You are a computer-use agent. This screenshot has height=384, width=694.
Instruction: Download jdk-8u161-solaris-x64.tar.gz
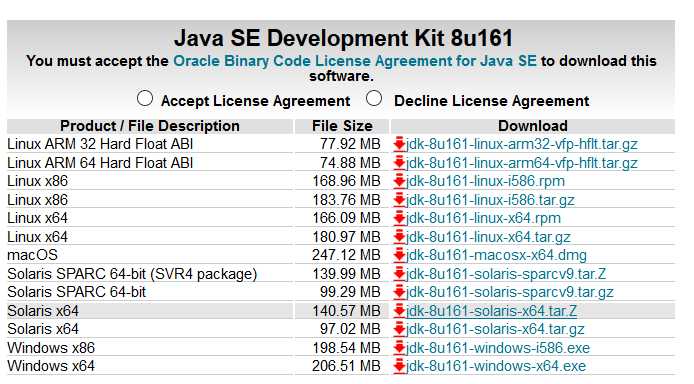pyautogui.click(x=495, y=329)
